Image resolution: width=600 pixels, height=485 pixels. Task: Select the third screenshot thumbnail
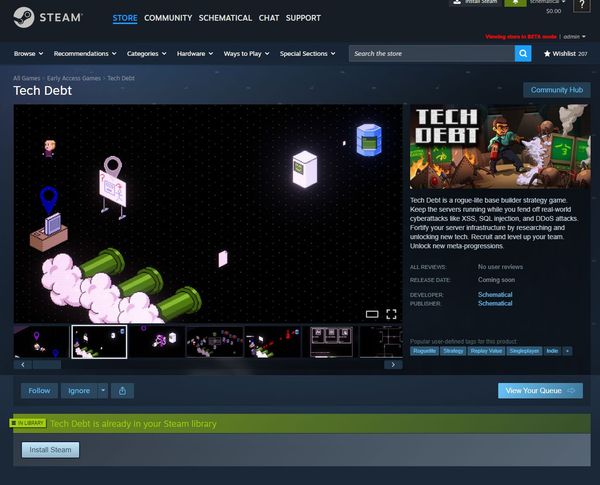[x=157, y=342]
